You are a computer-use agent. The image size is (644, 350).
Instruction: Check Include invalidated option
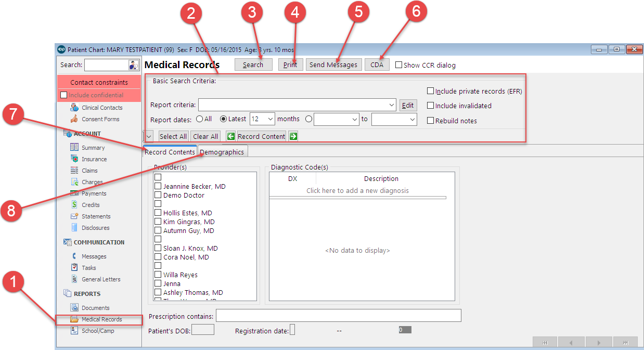(x=430, y=106)
